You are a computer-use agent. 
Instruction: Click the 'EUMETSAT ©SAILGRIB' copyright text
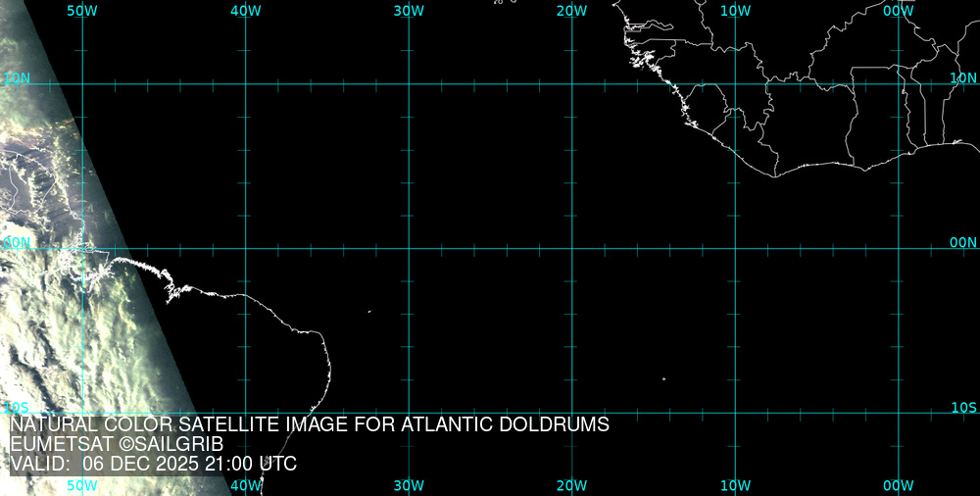click(117, 444)
